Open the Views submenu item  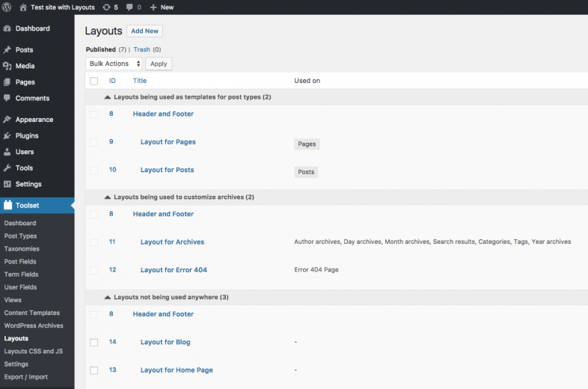[13, 300]
